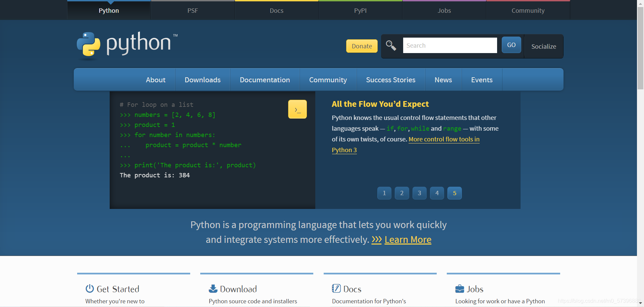This screenshot has height=307, width=644.
Task: Click the Donate button
Action: coord(362,46)
